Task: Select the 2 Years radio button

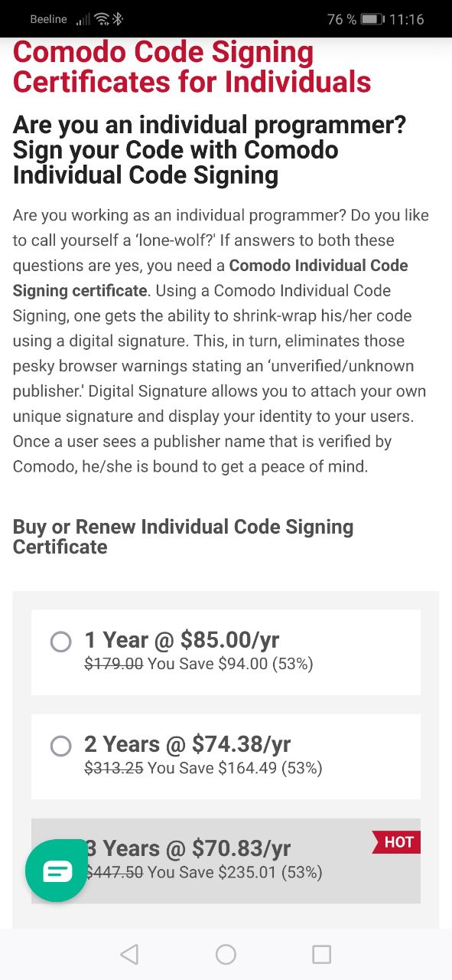Action: pyautogui.click(x=60, y=746)
